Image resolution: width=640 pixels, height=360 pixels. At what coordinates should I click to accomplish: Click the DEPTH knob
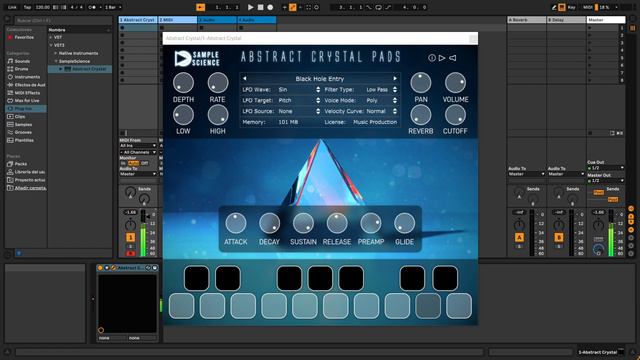pyautogui.click(x=183, y=83)
